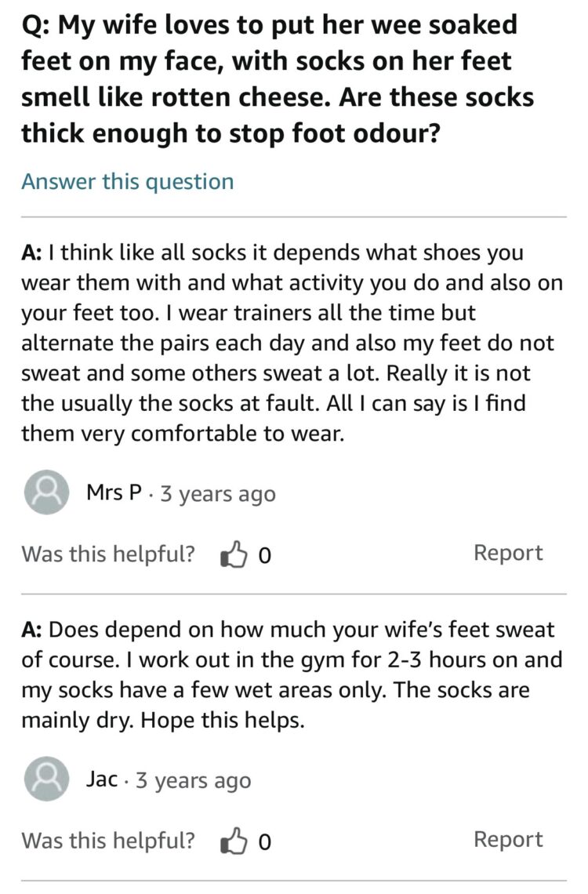Report Jac's answer
588x894 pixels.
pyautogui.click(x=508, y=839)
